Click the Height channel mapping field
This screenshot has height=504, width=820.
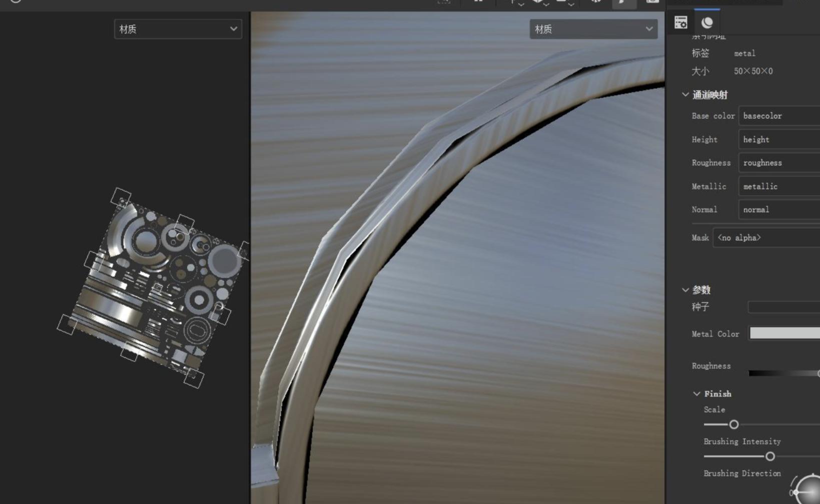(x=778, y=139)
